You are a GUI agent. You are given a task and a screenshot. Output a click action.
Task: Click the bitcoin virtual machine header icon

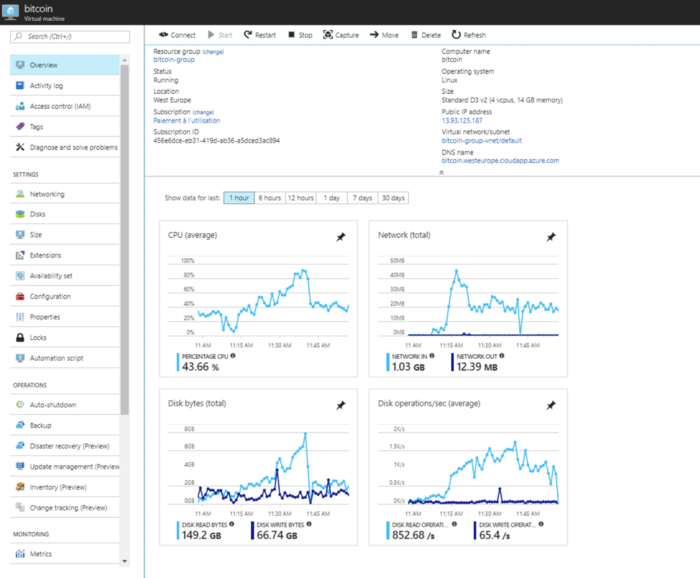click(10, 12)
